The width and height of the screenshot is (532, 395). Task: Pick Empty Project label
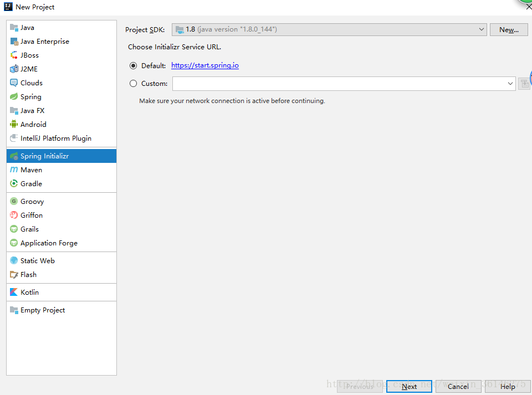[43, 310]
